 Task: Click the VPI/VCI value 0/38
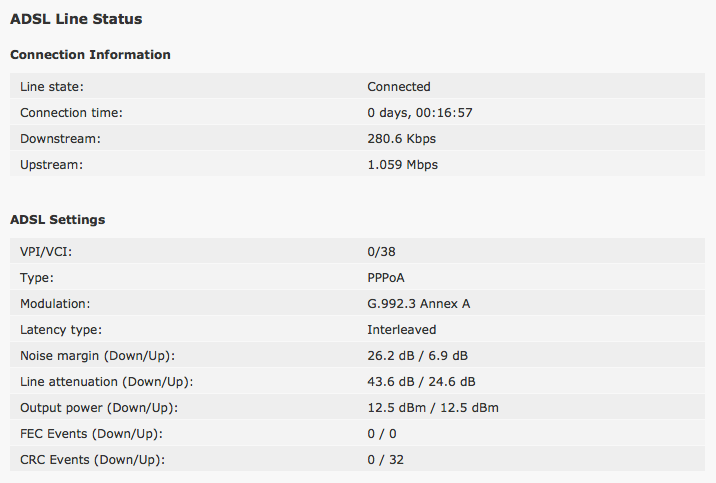coord(381,252)
